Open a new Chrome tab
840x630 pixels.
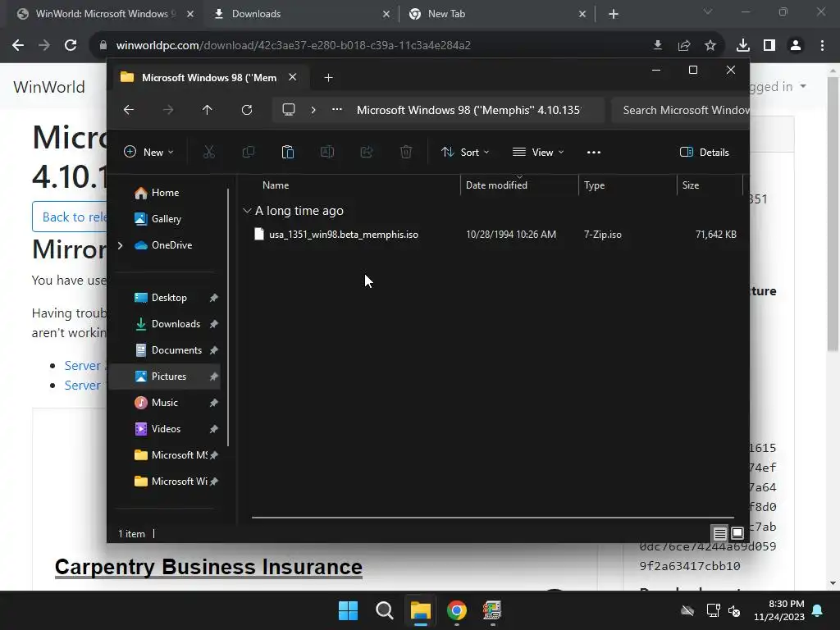coord(614,14)
